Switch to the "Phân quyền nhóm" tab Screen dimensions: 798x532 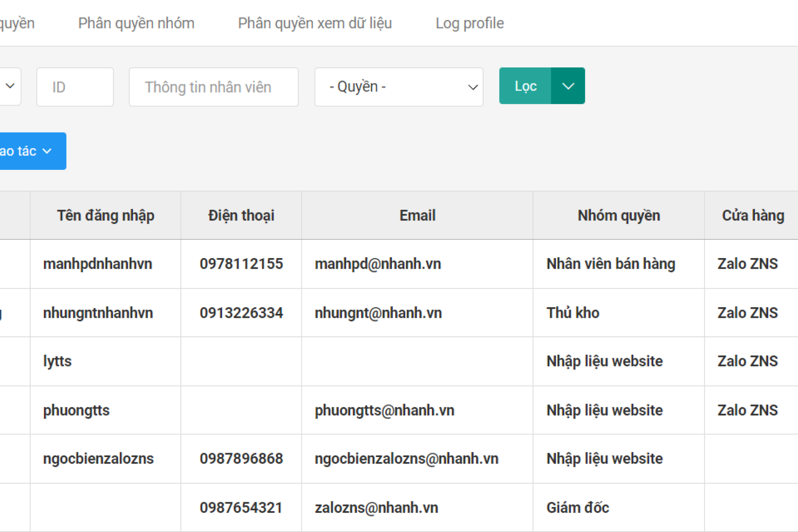pos(136,23)
